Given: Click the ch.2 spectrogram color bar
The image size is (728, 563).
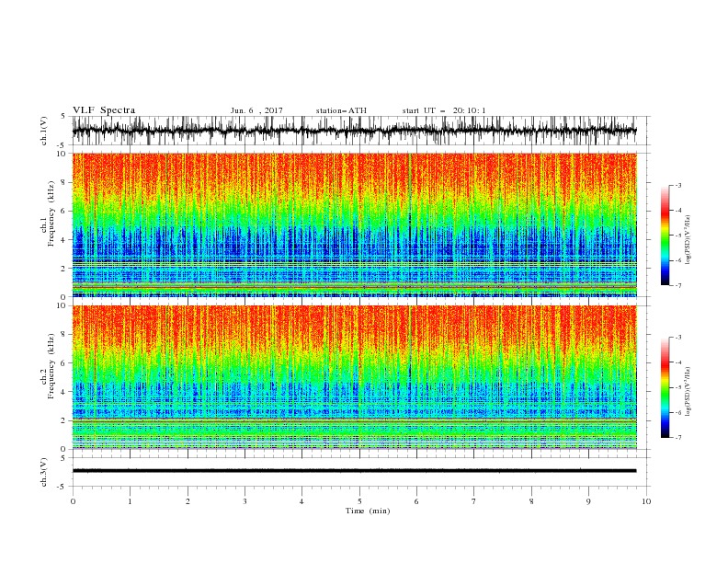Looking at the screenshot, I should click(x=665, y=387).
